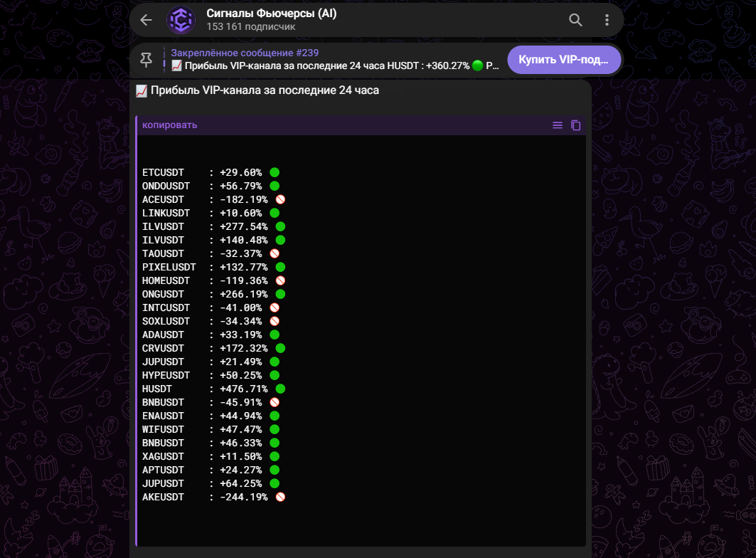Select the XAGUSDT +11.50% row
Screen dimensions: 756x558
(x=211, y=456)
